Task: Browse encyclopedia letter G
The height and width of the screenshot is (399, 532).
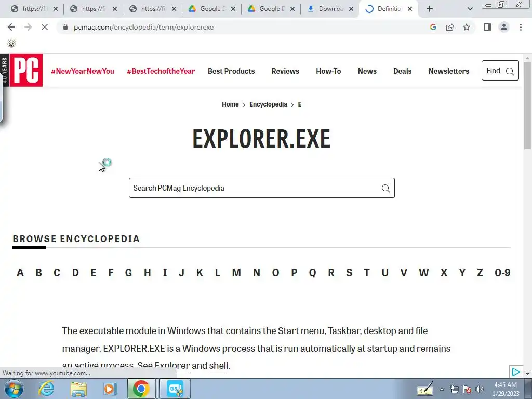Action: pyautogui.click(x=128, y=272)
